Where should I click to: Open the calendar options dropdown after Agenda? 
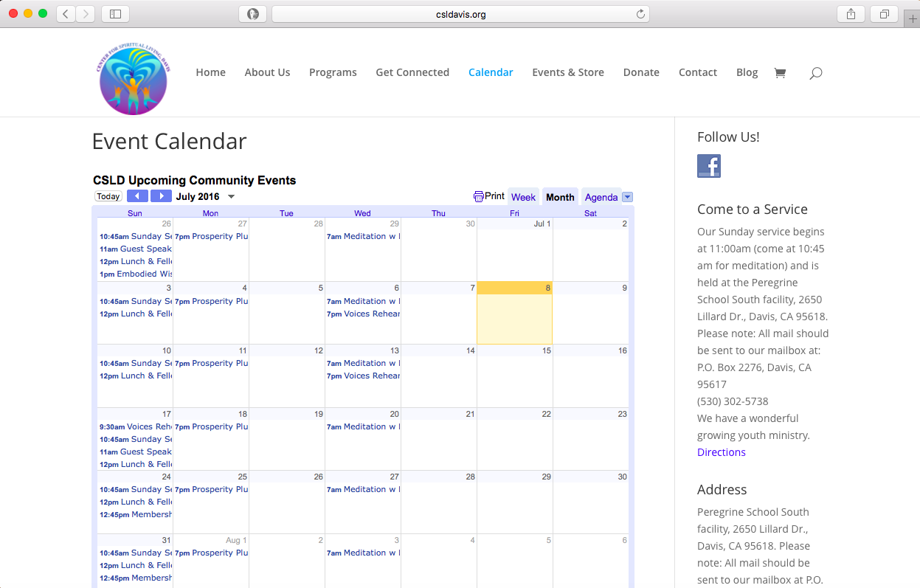point(628,197)
